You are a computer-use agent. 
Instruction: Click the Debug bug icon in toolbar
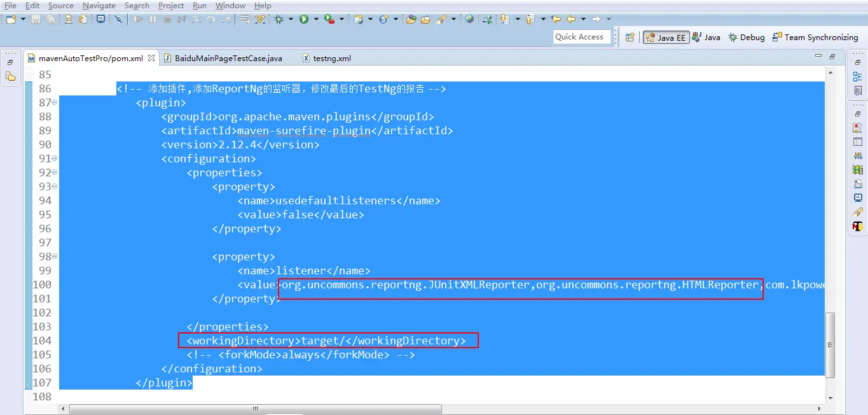coord(279,19)
